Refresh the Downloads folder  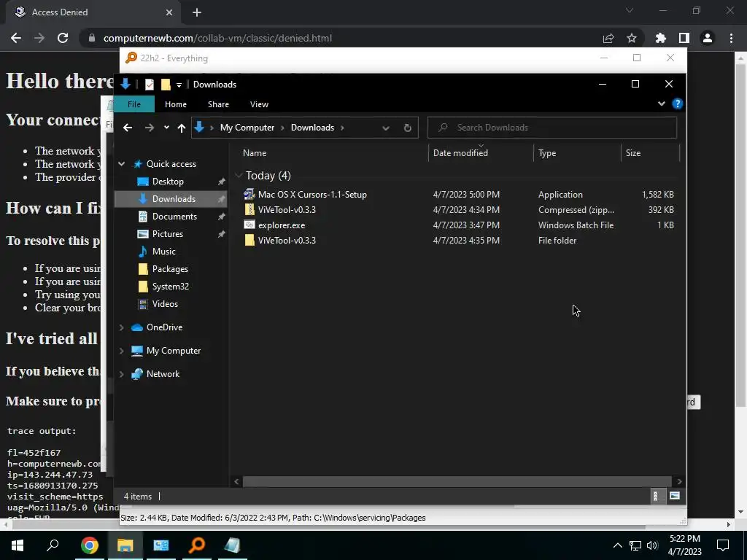(407, 128)
